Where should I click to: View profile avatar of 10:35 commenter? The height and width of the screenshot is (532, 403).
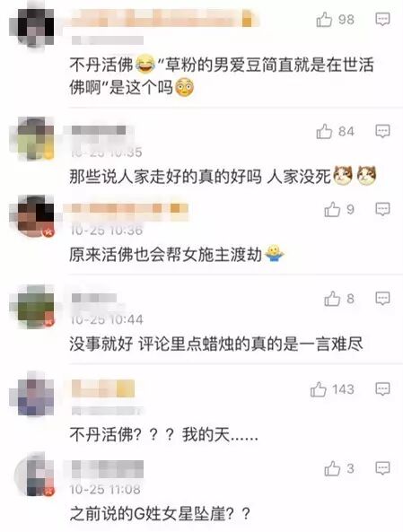point(33,138)
